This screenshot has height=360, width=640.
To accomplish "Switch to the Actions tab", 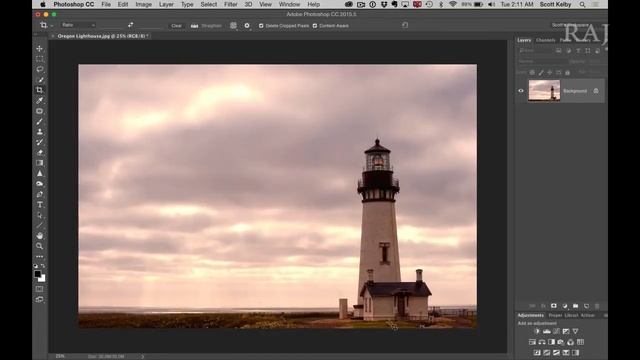I will pyautogui.click(x=587, y=315).
